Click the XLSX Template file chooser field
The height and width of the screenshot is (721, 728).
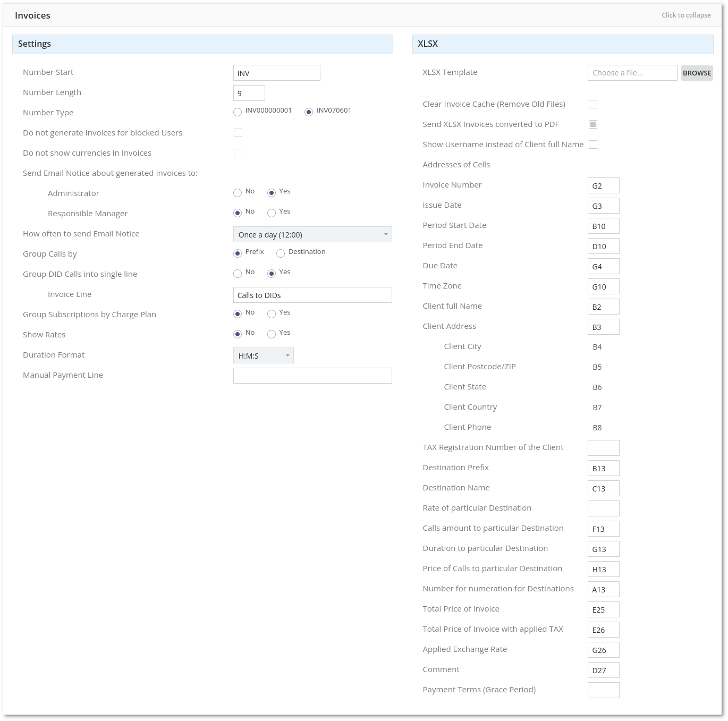(632, 73)
